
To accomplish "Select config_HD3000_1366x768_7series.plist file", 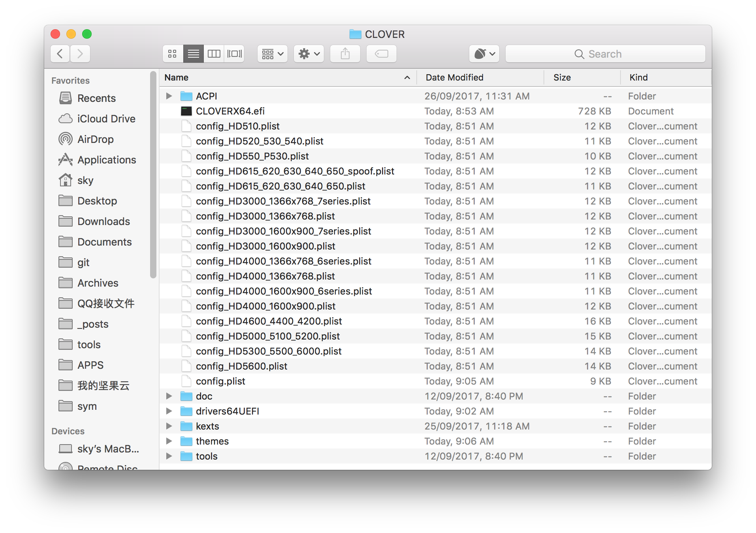I will point(435,201).
